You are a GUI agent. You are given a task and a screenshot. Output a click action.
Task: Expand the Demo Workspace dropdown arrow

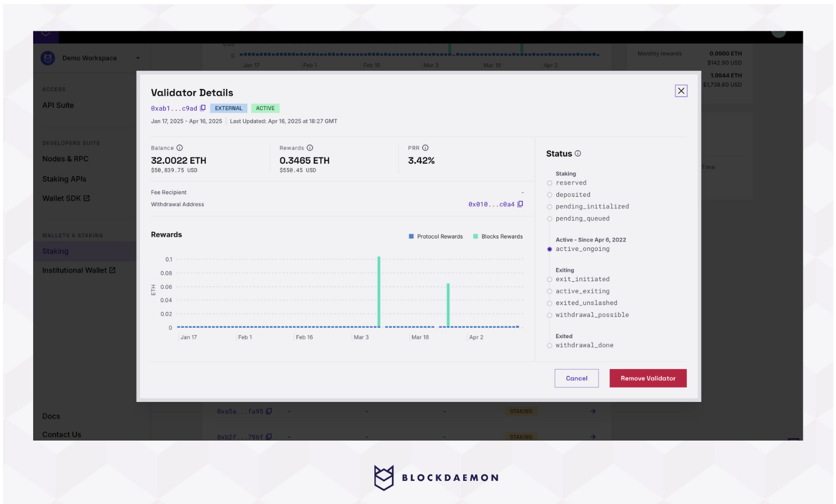pos(138,58)
